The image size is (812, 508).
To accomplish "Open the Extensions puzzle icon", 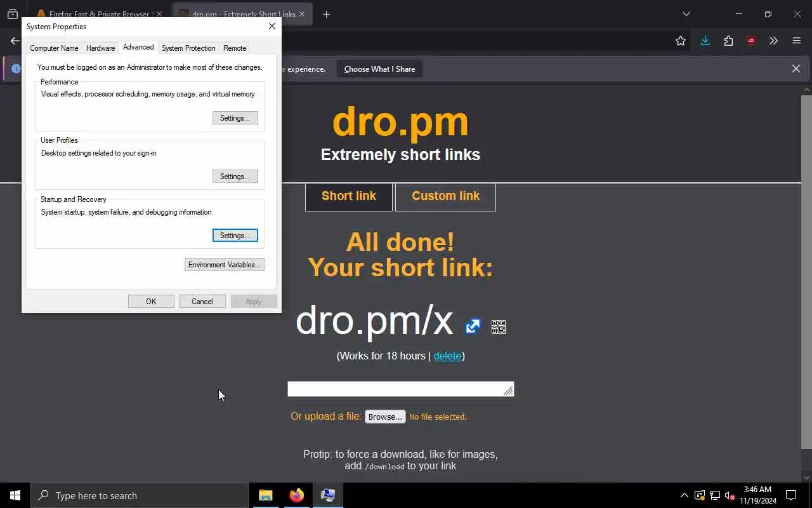I will 728,41.
